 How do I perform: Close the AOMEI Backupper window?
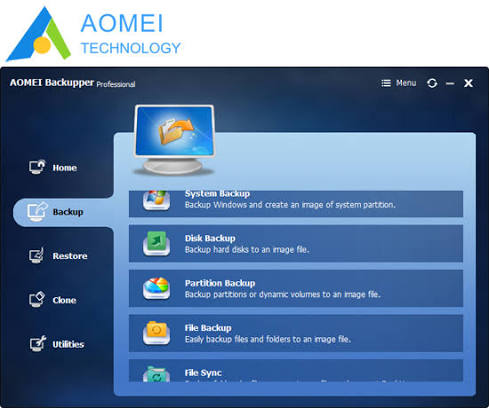tap(468, 83)
